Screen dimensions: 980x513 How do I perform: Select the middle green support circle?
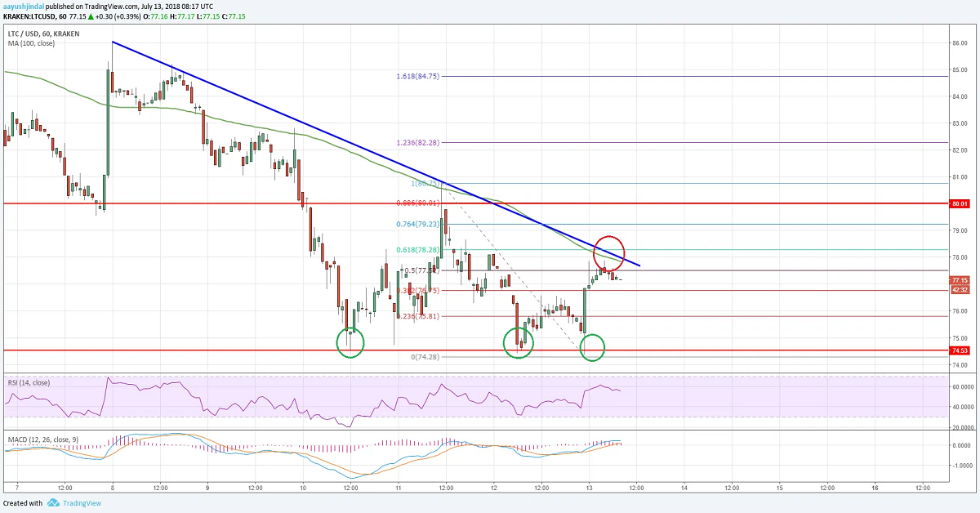tap(518, 342)
